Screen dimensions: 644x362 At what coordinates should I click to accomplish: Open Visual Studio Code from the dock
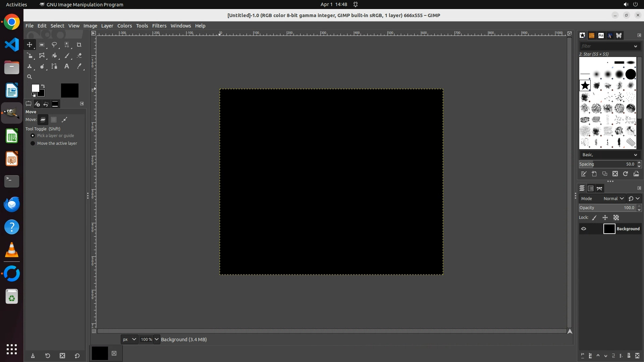[12, 45]
